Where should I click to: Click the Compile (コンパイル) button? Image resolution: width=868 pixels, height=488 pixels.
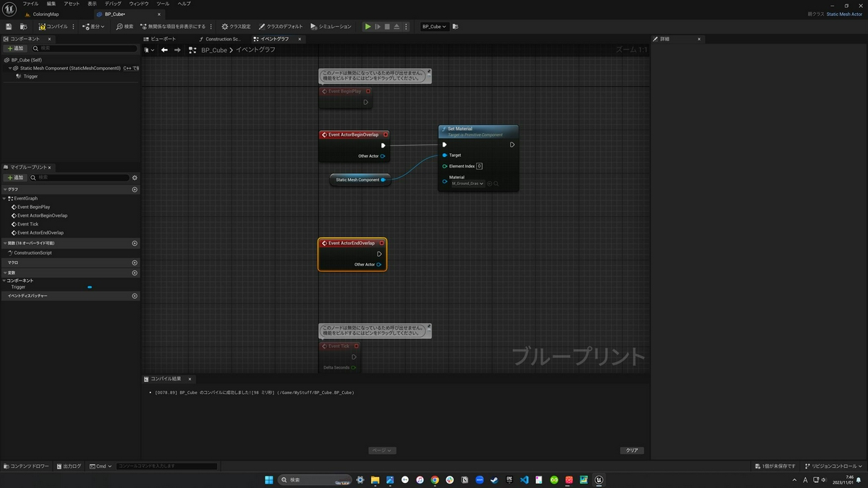pyautogui.click(x=54, y=27)
